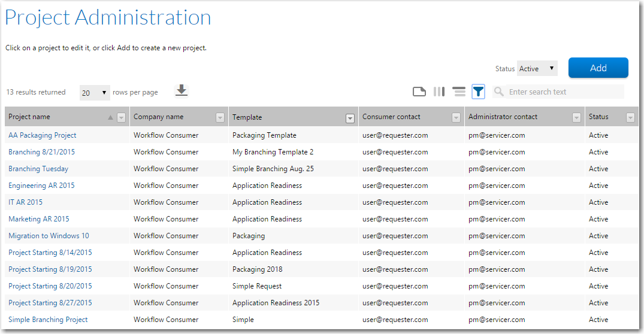
Task: Open the Template column filter dropdown
Action: click(350, 118)
